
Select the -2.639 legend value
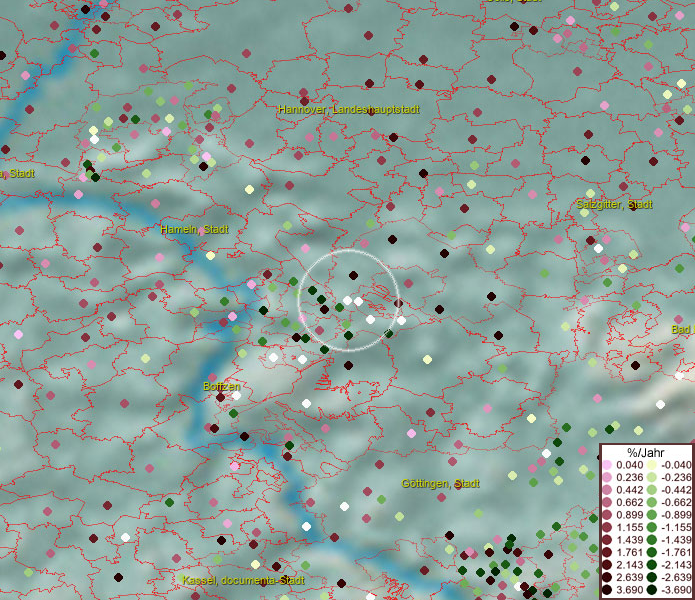click(x=676, y=577)
